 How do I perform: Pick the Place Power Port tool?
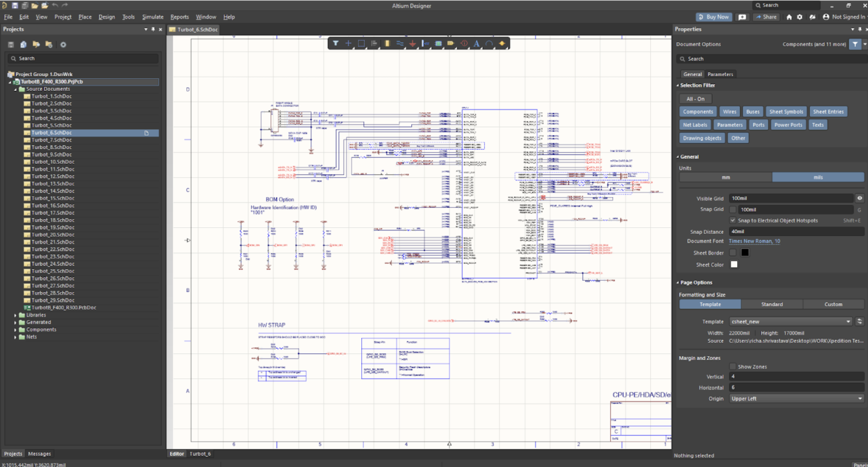click(413, 43)
